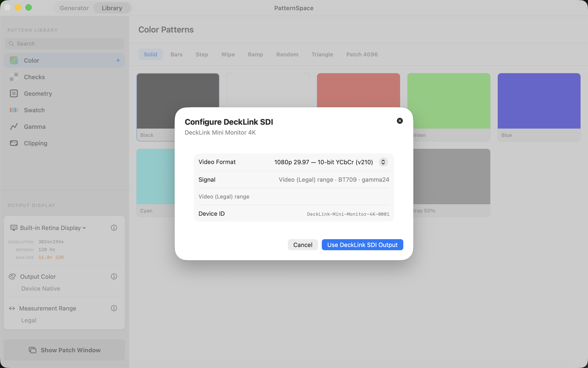Switch to the Library tab
Image resolution: width=588 pixels, height=368 pixels.
pyautogui.click(x=112, y=8)
